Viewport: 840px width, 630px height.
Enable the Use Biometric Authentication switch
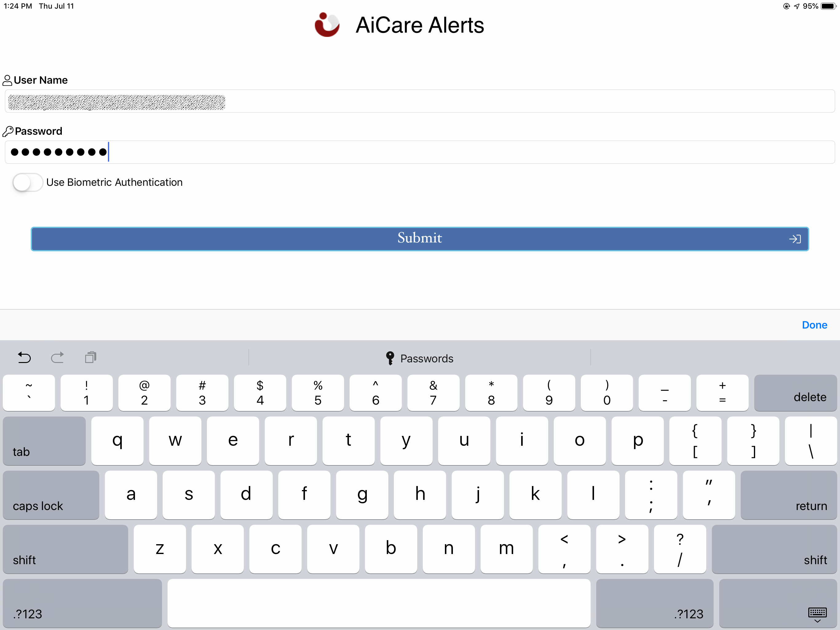(27, 182)
